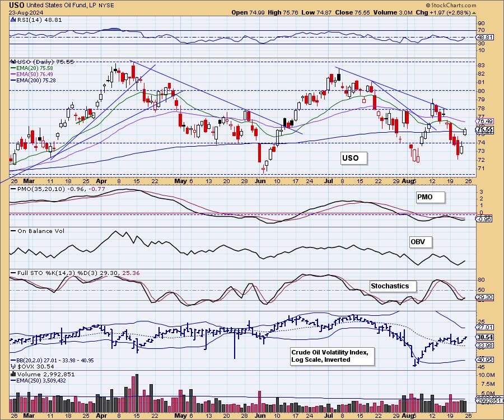The width and height of the screenshot is (504, 420).
Task: Click the PMO annotation box
Action: click(x=431, y=197)
